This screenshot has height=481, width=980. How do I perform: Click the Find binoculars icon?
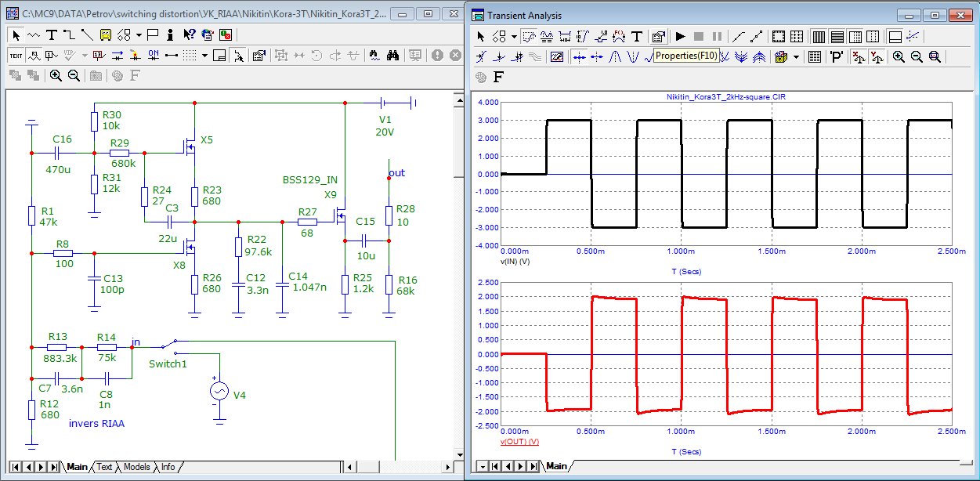click(x=394, y=55)
